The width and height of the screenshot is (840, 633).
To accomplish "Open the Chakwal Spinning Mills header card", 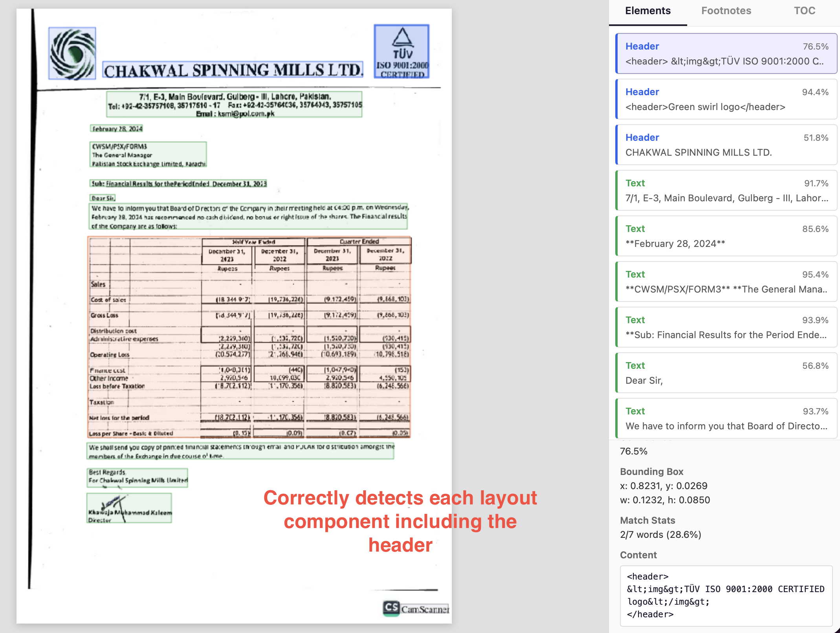I will [x=726, y=145].
